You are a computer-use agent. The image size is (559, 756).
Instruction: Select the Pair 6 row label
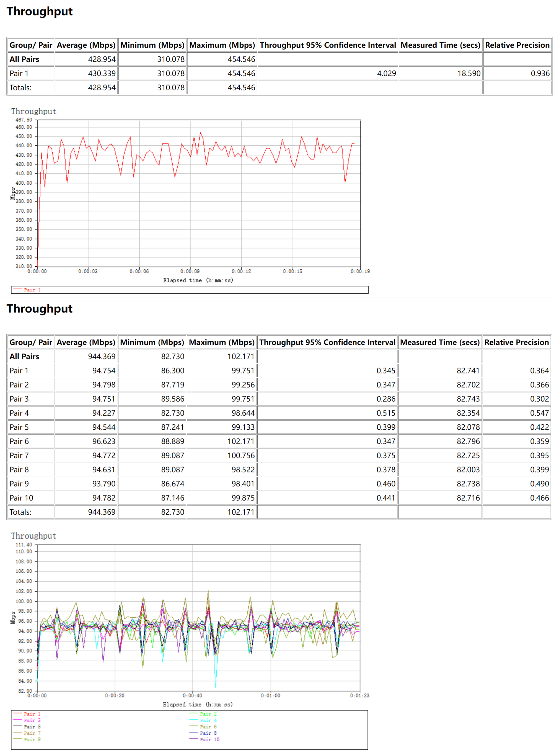(x=19, y=441)
